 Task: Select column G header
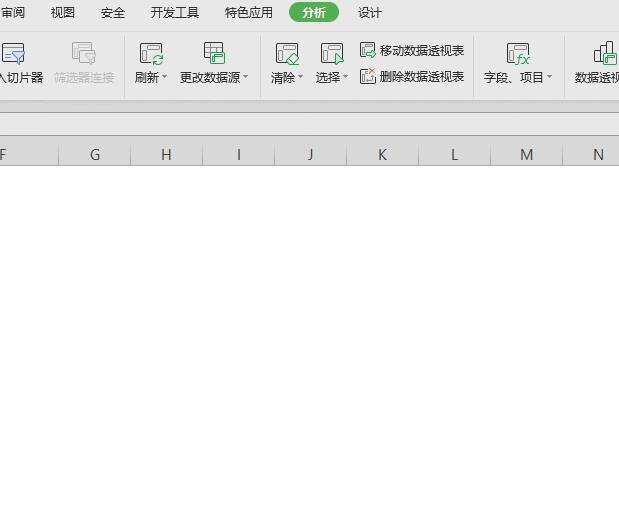click(x=95, y=154)
